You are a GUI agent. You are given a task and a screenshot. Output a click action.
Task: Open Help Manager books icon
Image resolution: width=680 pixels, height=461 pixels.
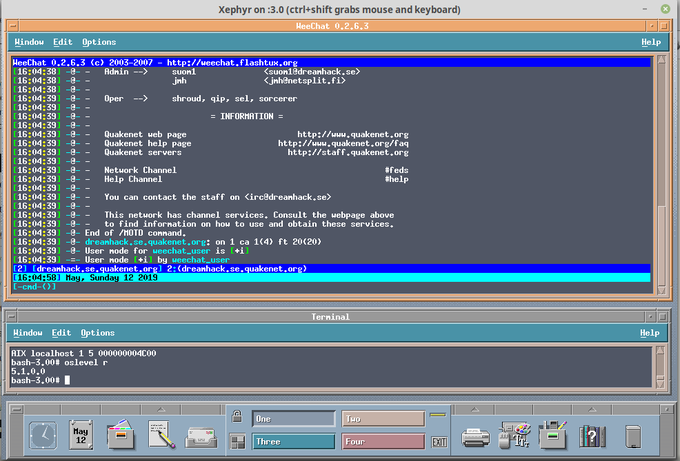(592, 436)
